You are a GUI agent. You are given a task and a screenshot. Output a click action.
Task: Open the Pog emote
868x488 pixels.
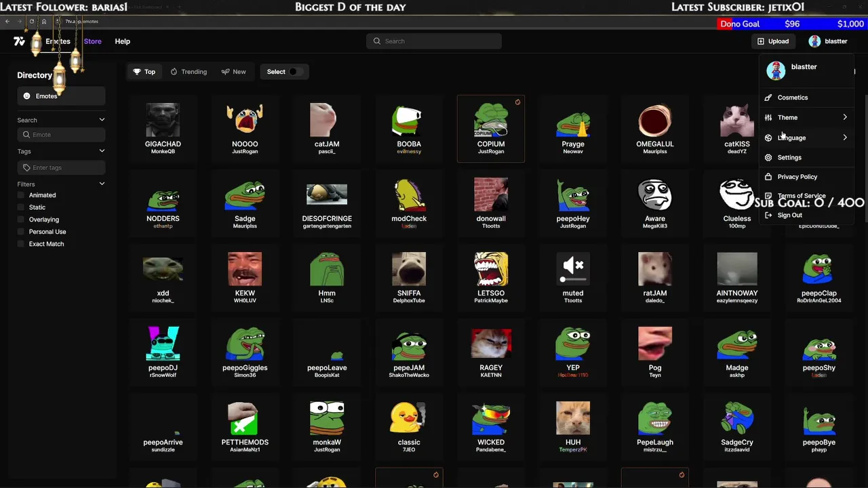[x=655, y=352]
